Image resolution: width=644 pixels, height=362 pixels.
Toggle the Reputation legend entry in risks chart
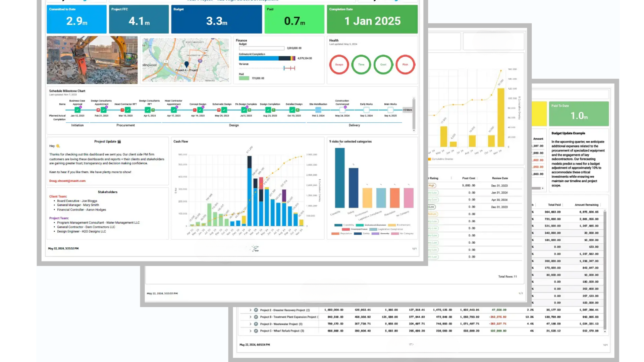[x=342, y=234]
